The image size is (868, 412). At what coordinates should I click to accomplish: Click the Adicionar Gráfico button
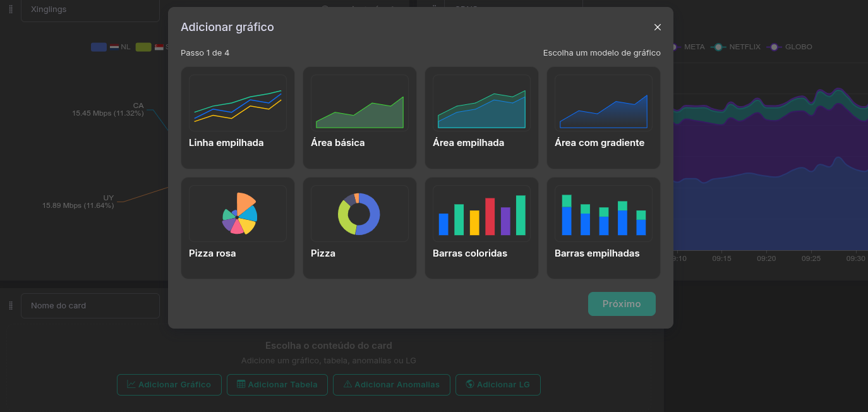coord(169,385)
